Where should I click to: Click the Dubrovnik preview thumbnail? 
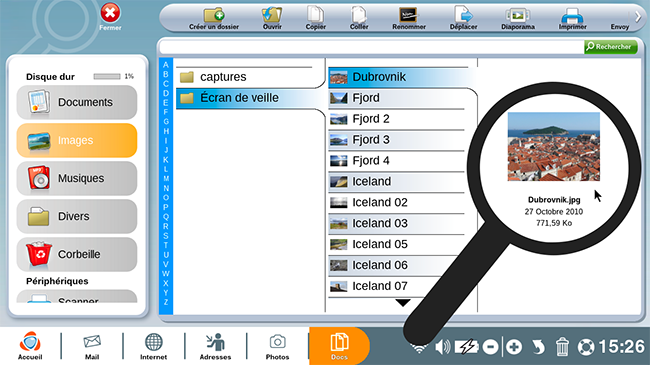tap(553, 146)
